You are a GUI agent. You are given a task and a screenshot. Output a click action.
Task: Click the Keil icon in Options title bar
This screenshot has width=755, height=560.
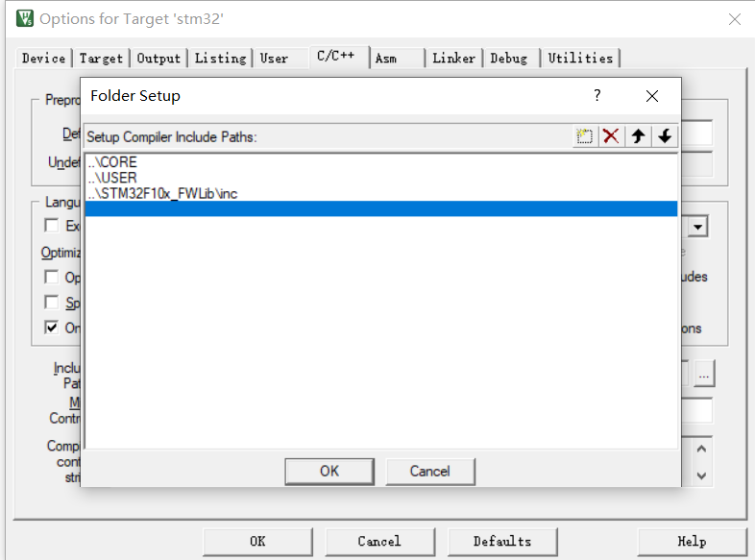25,18
